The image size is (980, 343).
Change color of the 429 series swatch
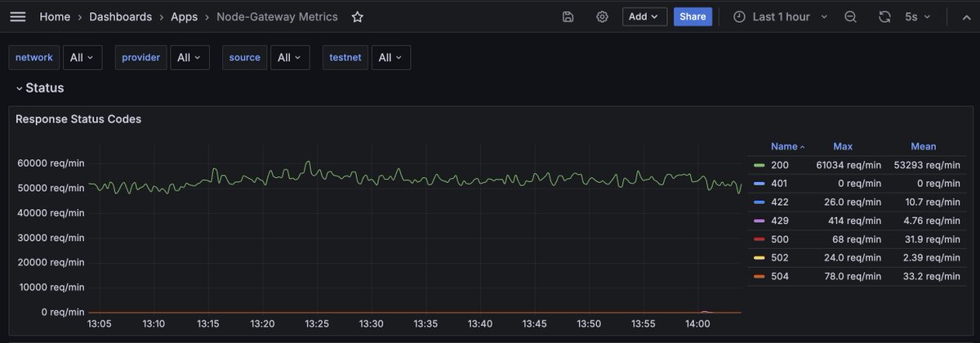click(x=759, y=220)
